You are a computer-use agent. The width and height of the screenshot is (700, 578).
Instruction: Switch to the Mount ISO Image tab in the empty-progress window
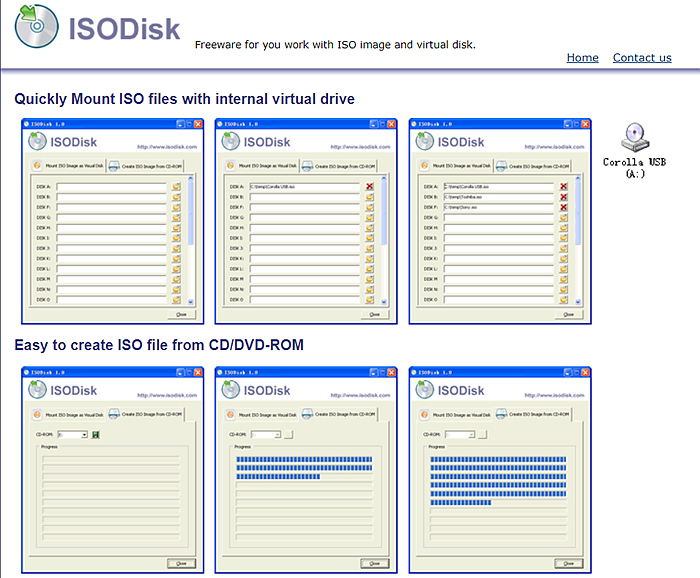point(68,415)
